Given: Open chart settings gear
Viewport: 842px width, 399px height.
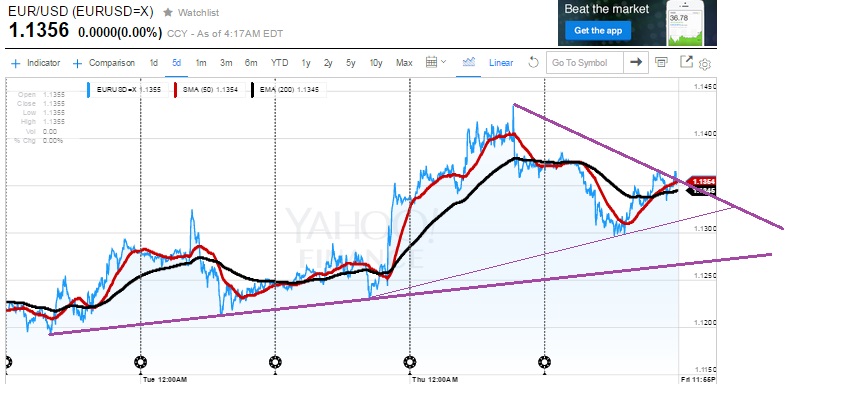Looking at the screenshot, I should 705,64.
